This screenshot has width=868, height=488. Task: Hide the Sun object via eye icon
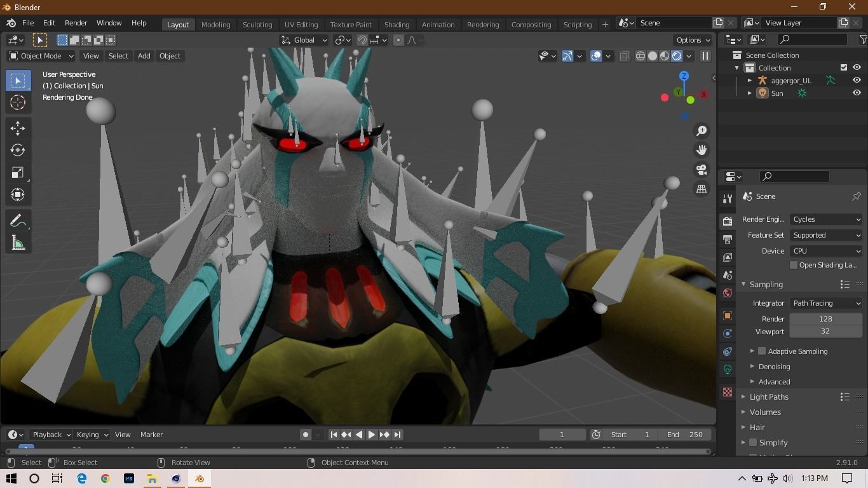857,93
